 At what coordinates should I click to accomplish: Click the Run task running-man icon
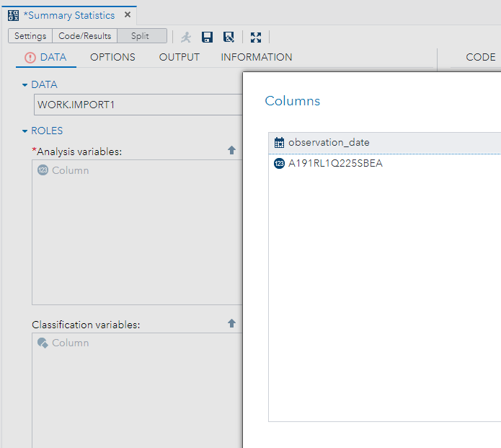pos(186,37)
